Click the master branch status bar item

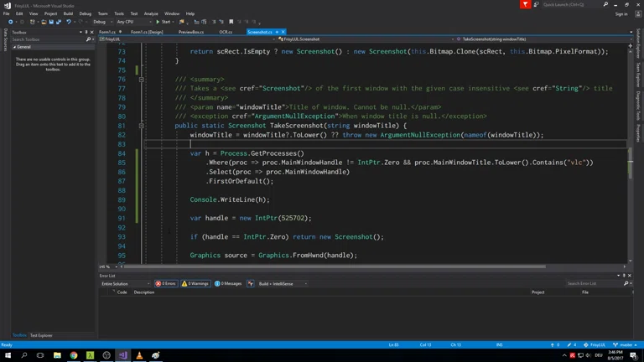tap(625, 344)
